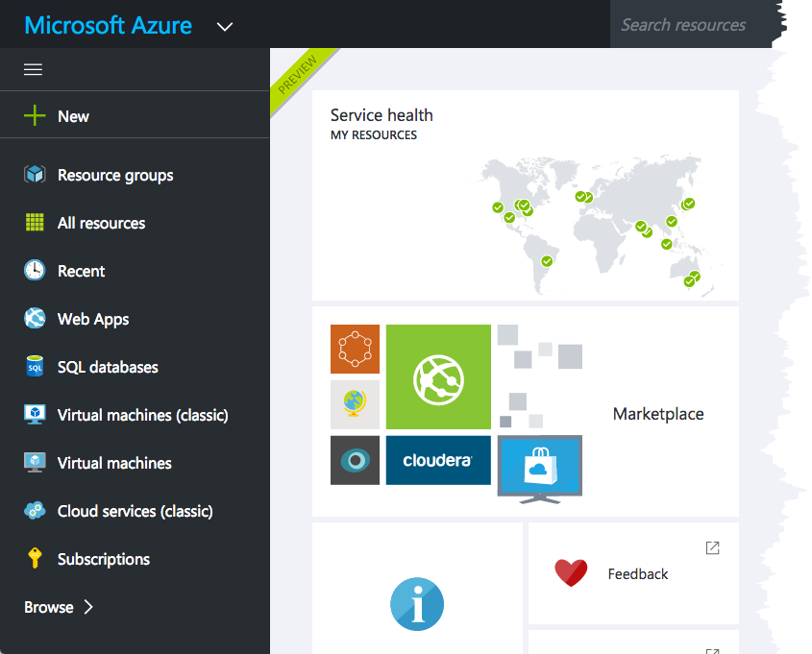Click the Resource groups cube icon
Screen dimensions: 812x654
tap(35, 175)
